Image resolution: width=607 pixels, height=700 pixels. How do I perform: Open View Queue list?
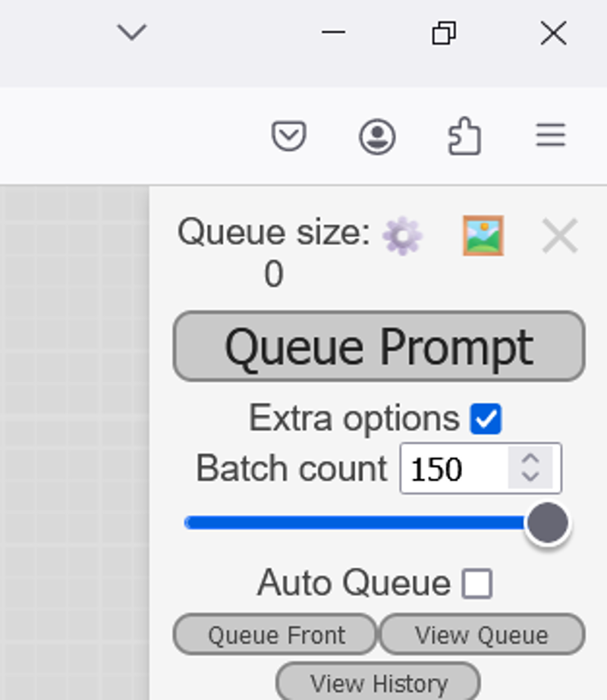pyautogui.click(x=481, y=635)
